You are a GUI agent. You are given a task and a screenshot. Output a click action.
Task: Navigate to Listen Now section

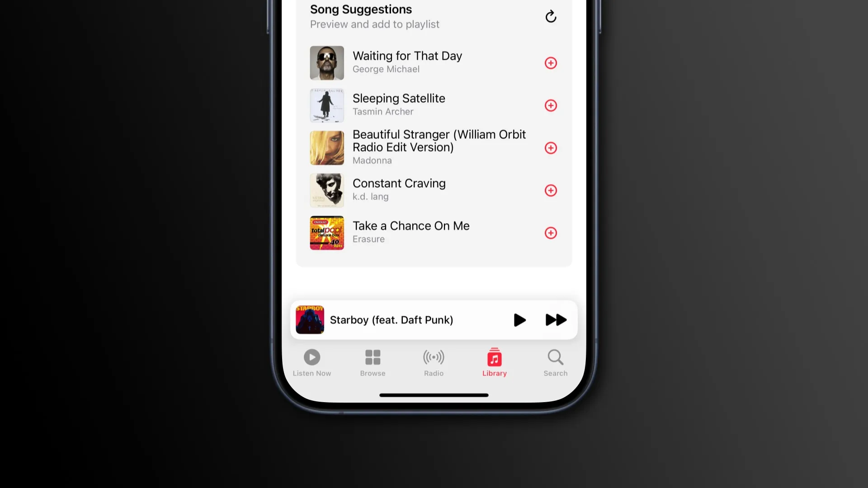click(312, 361)
